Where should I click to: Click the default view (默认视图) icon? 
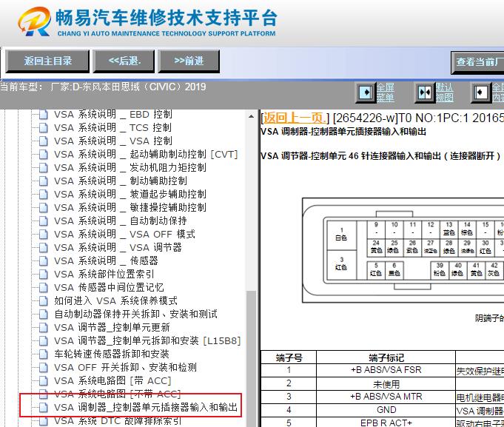(425, 93)
